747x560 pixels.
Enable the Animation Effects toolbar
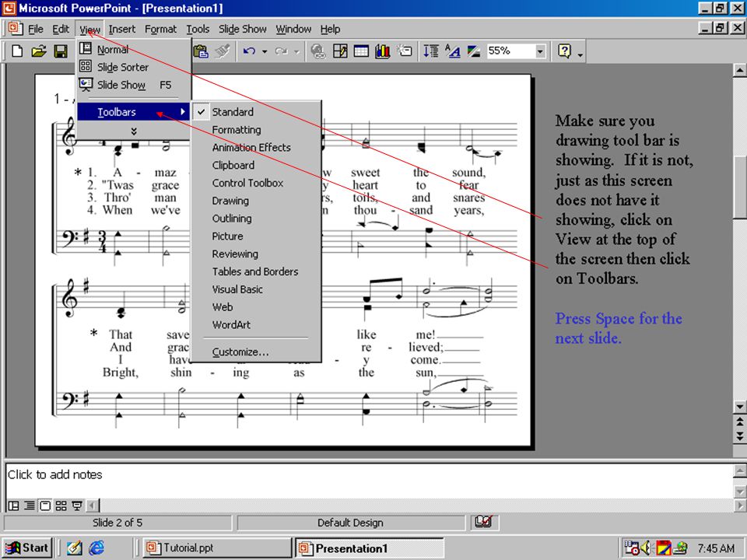(x=256, y=147)
